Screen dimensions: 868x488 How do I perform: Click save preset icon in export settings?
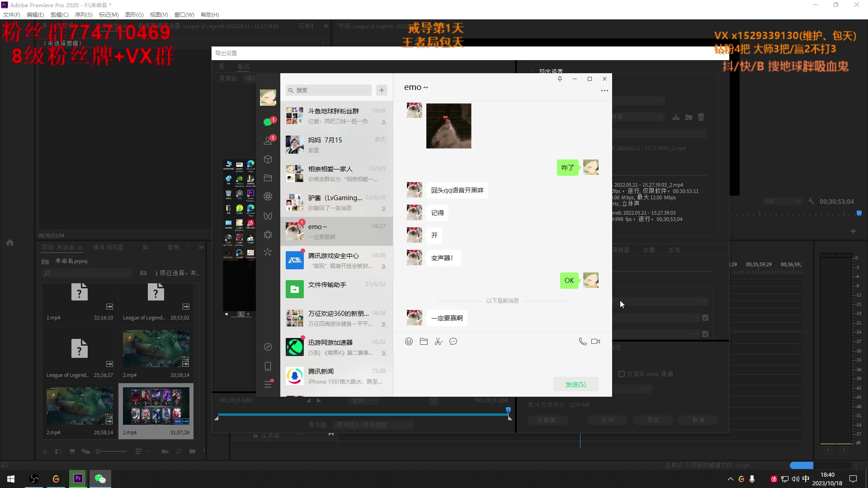(675, 117)
